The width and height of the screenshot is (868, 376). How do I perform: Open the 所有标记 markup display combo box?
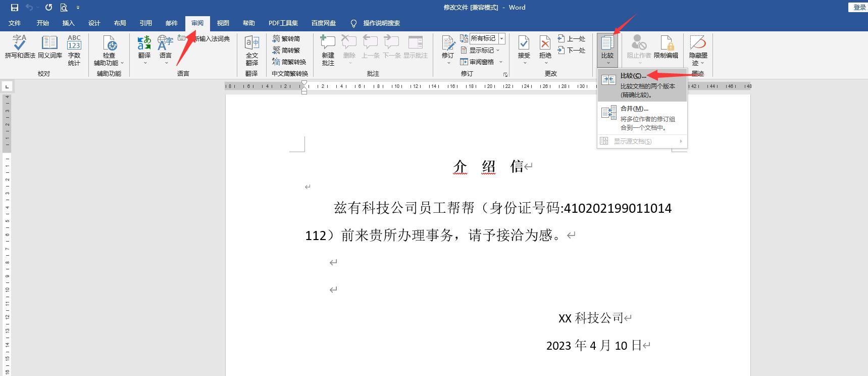point(487,38)
